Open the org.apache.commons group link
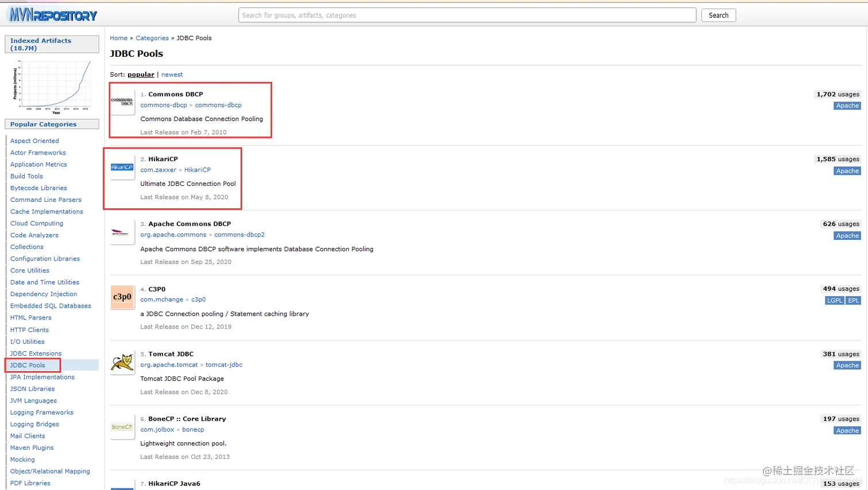The height and width of the screenshot is (490, 868). (x=173, y=235)
